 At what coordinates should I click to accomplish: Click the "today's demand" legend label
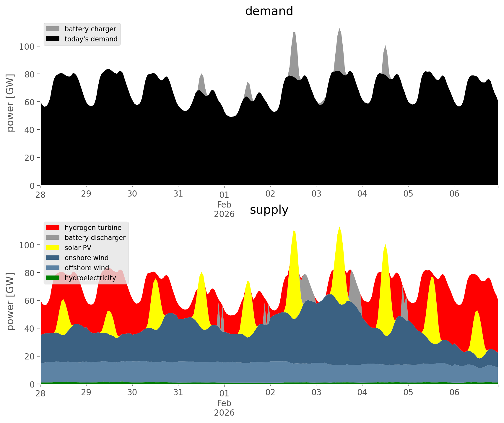tap(91, 39)
